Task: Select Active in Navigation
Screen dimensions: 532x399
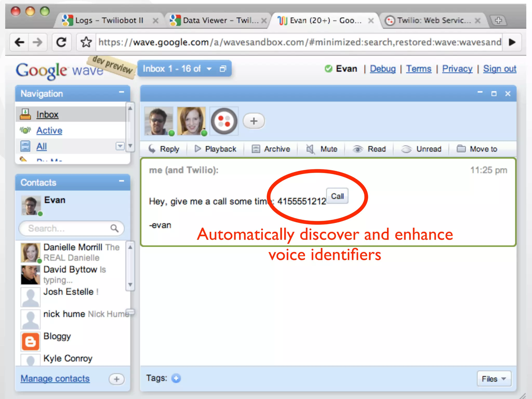Action: click(71, 130)
